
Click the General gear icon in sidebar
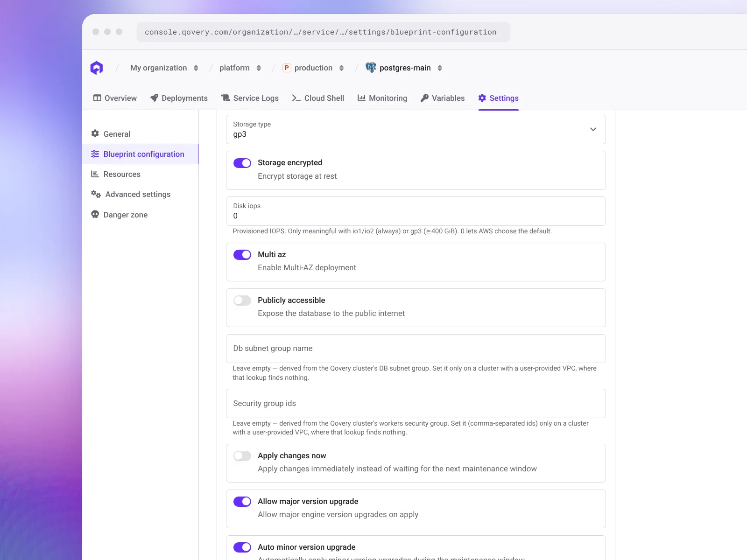coord(95,133)
